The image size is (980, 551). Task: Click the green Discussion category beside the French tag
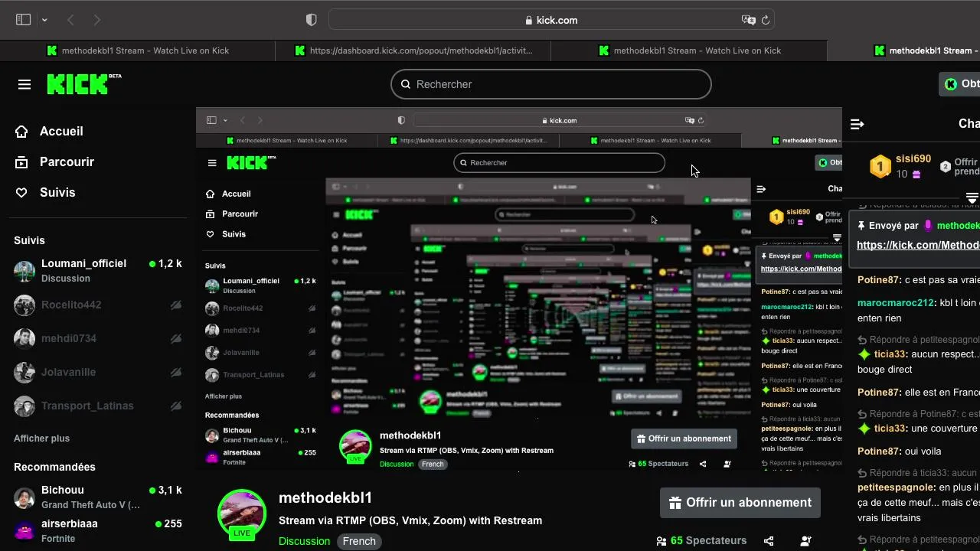(304, 541)
